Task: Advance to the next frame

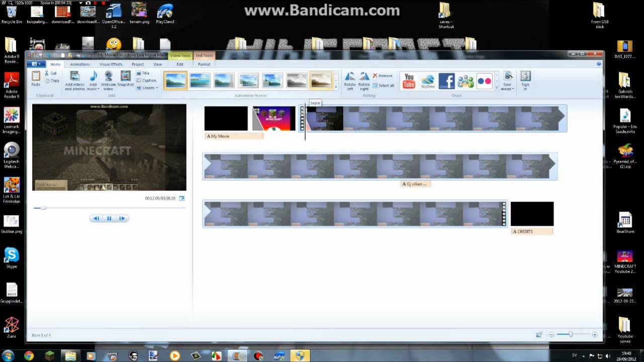Action: coord(122,218)
